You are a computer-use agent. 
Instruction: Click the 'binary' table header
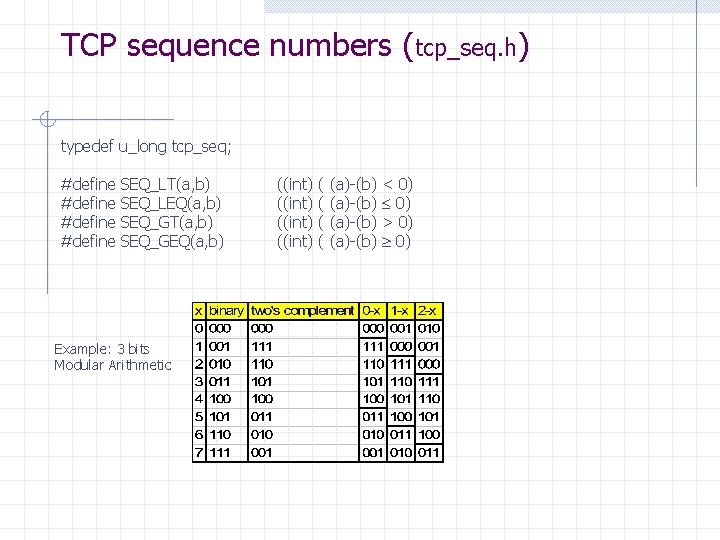click(226, 311)
